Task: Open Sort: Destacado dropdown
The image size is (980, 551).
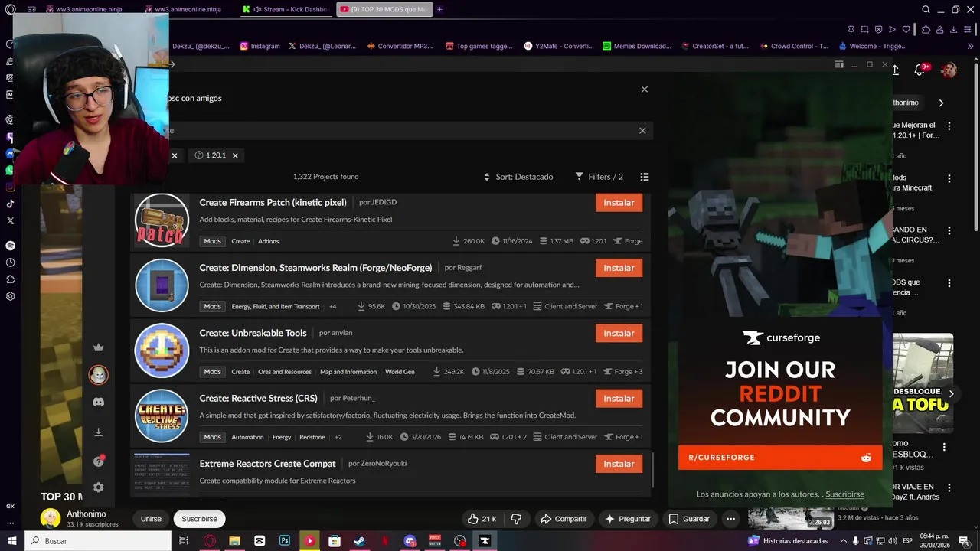Action: click(518, 177)
